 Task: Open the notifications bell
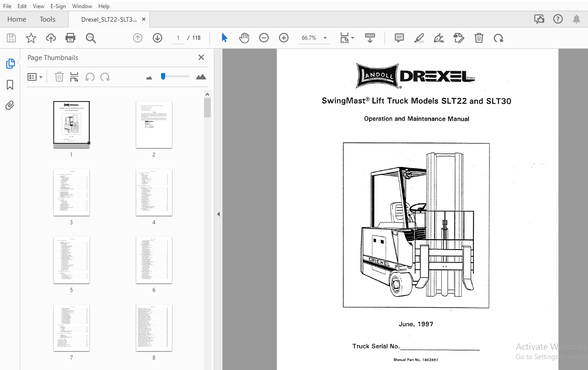[577, 19]
